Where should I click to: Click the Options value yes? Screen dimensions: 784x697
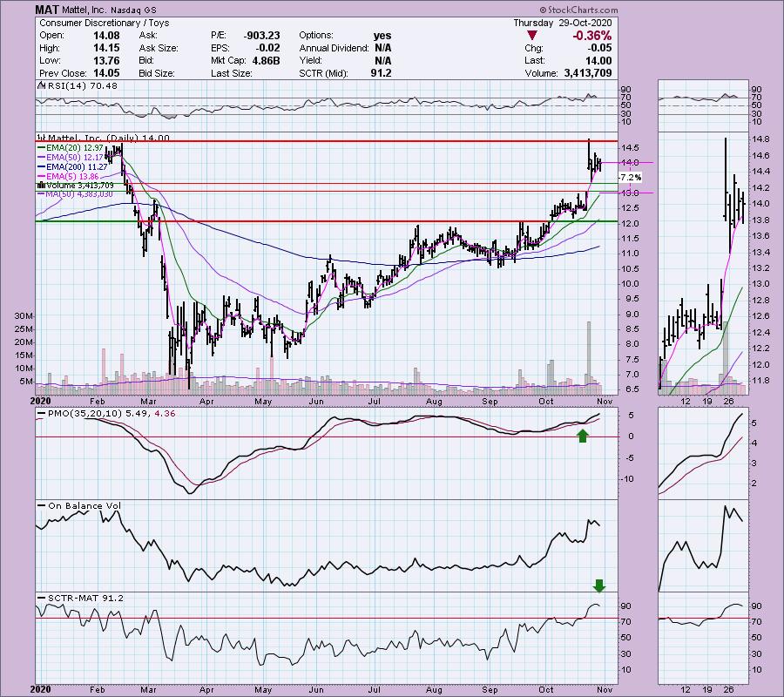[x=382, y=36]
